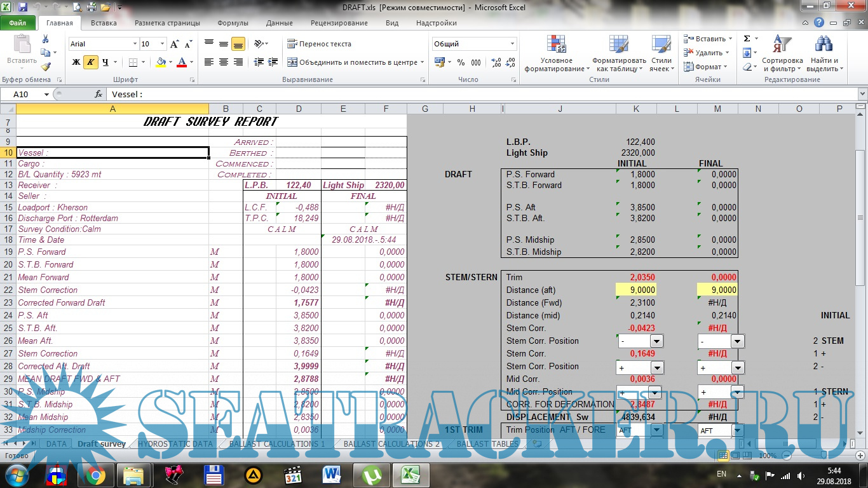868x488 pixels.
Task: Click the percent style icon
Action: (461, 62)
